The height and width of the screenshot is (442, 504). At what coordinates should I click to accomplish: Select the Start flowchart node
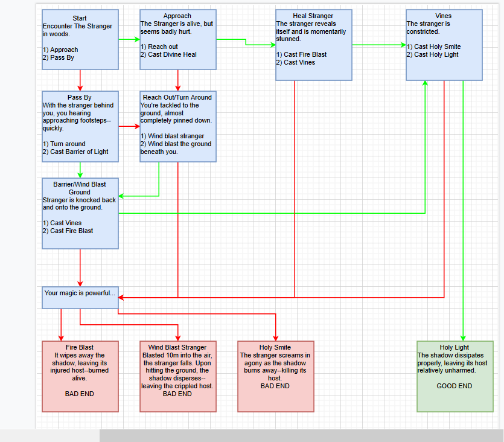80,39
